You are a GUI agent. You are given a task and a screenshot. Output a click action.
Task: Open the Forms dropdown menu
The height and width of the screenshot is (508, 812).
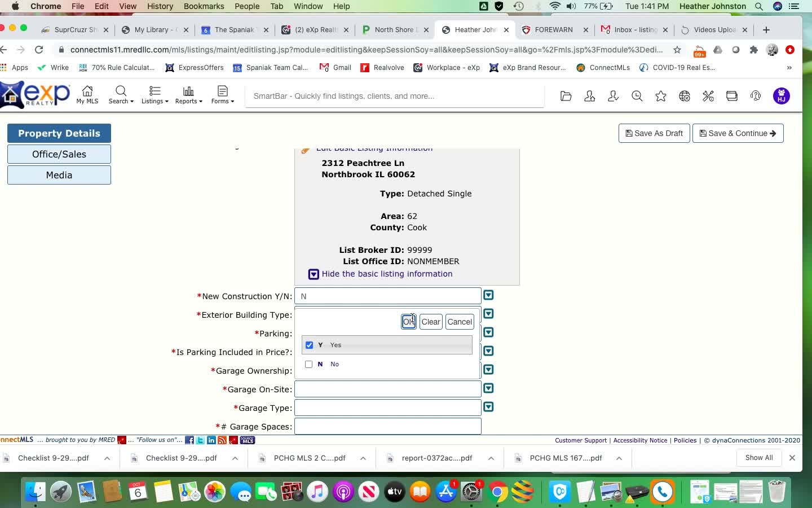(x=222, y=95)
